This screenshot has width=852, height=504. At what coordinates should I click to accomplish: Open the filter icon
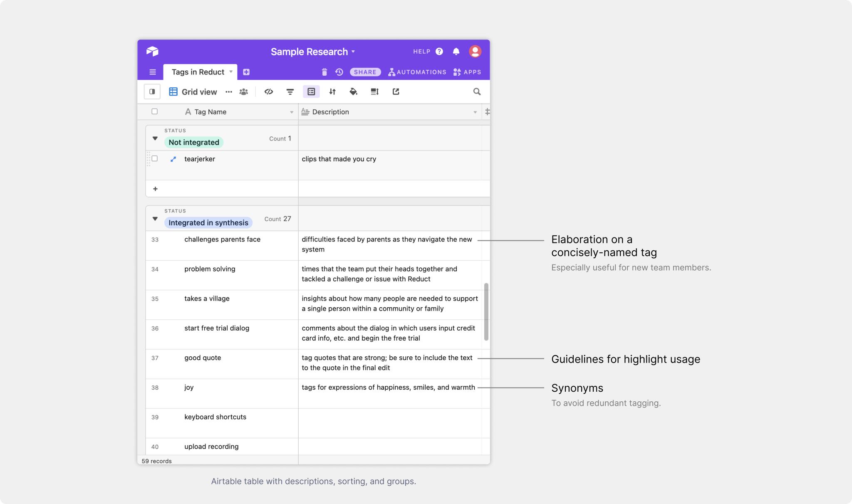[290, 91]
